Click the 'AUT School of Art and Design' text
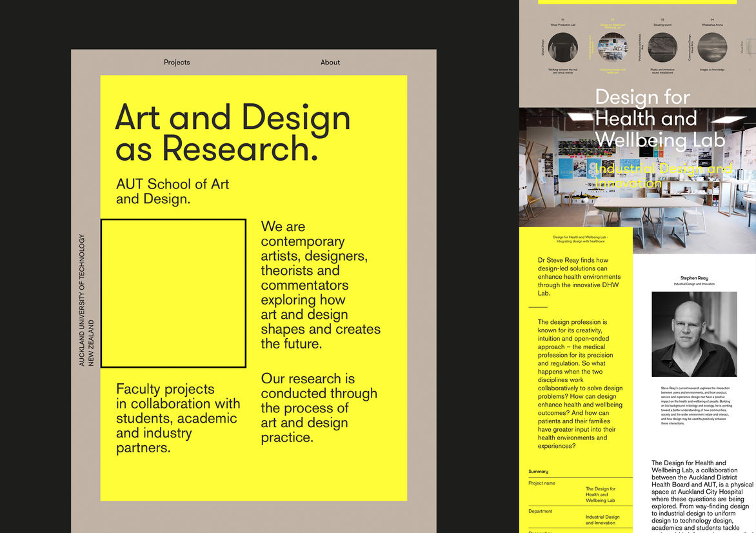The image size is (756, 533). 172,192
